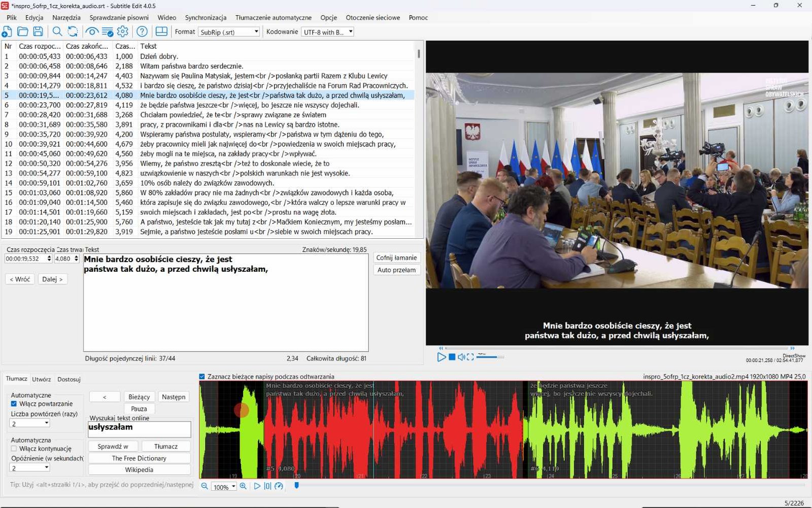Open the playback speed gauge icon
812x508 pixels.
[279, 486]
